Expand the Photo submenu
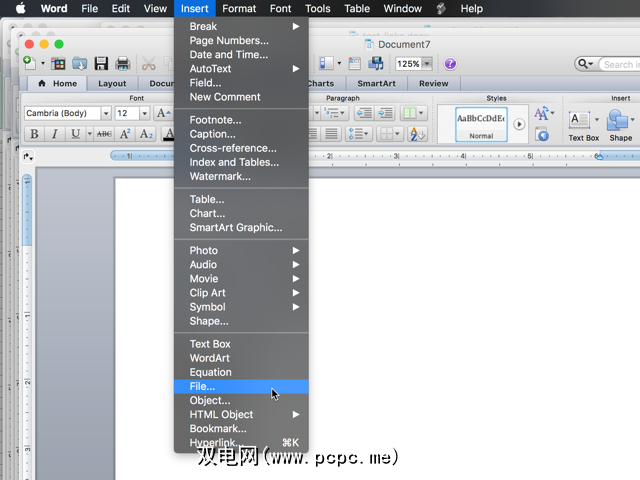 click(x=296, y=250)
